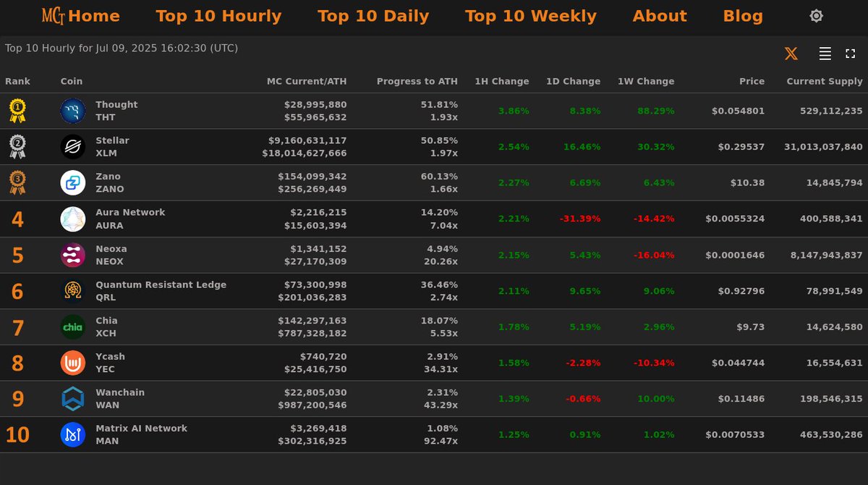Open settings via the gear icon

click(816, 15)
